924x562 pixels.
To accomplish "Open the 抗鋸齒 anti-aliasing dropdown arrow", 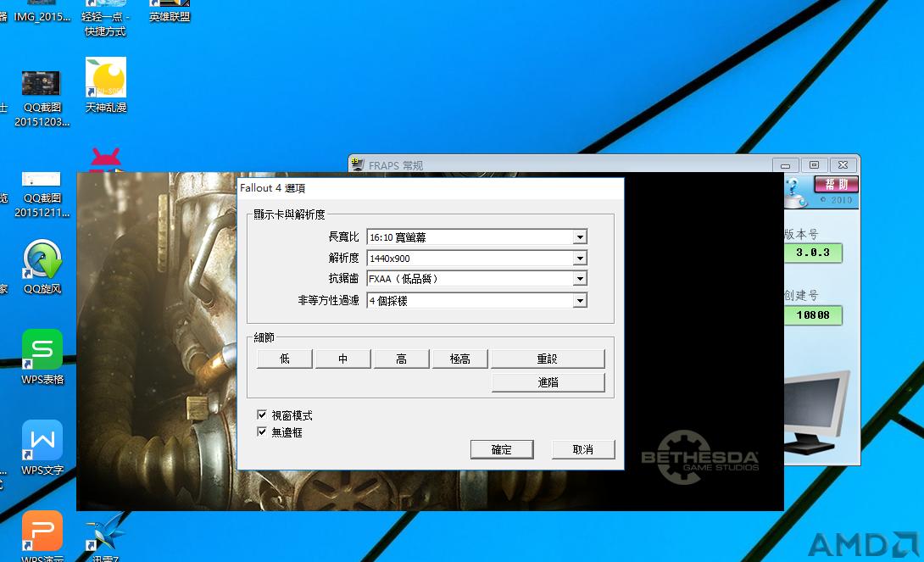I will tap(580, 279).
